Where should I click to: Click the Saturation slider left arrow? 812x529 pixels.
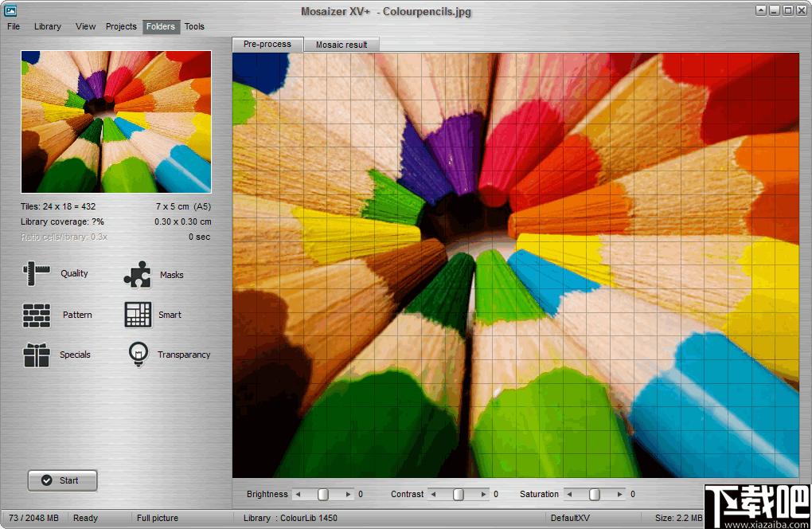coord(570,494)
